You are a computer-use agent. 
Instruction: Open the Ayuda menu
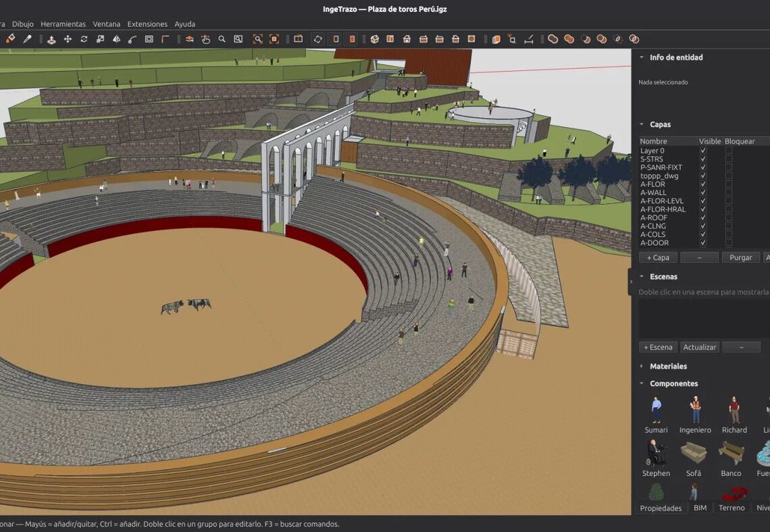[x=184, y=24]
